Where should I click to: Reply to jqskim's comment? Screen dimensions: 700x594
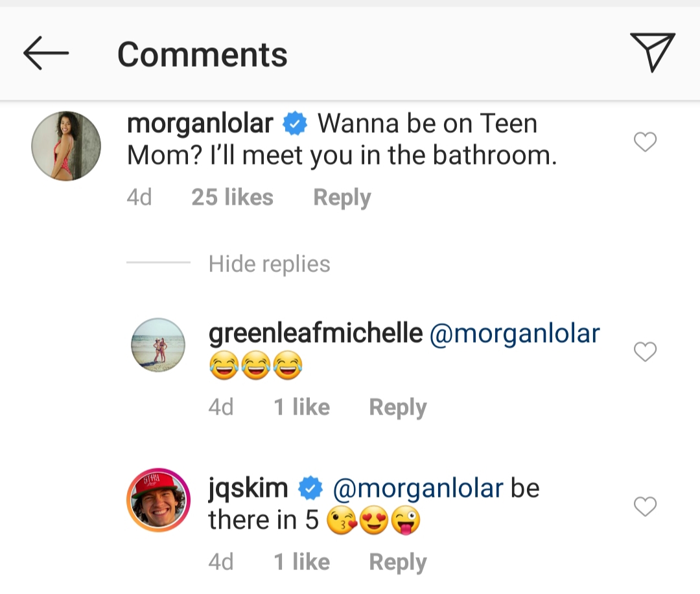point(397,562)
